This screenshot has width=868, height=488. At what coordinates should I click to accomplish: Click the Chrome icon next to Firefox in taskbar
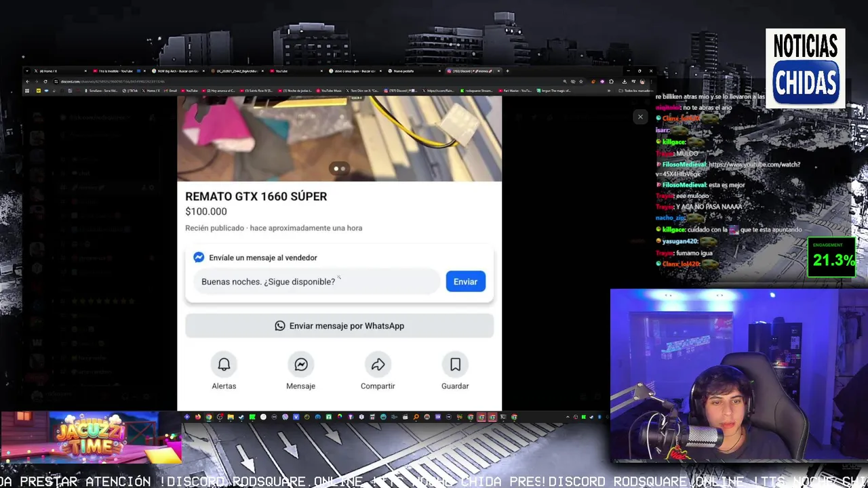[209, 417]
